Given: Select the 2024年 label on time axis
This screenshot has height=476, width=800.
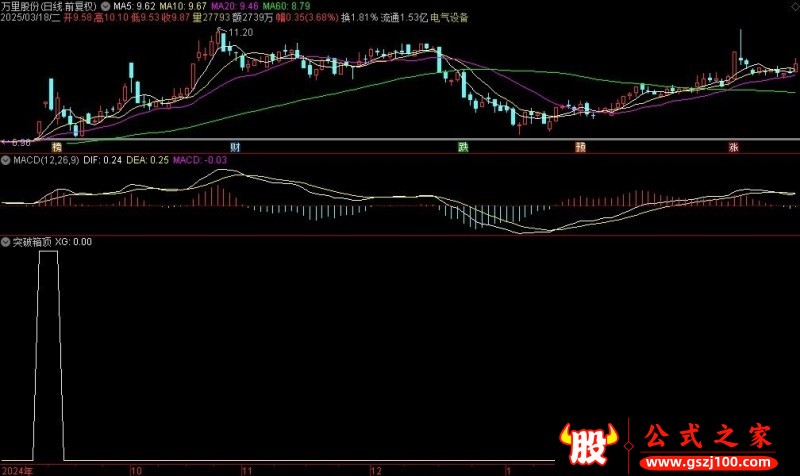Looking at the screenshot, I should [x=17, y=470].
